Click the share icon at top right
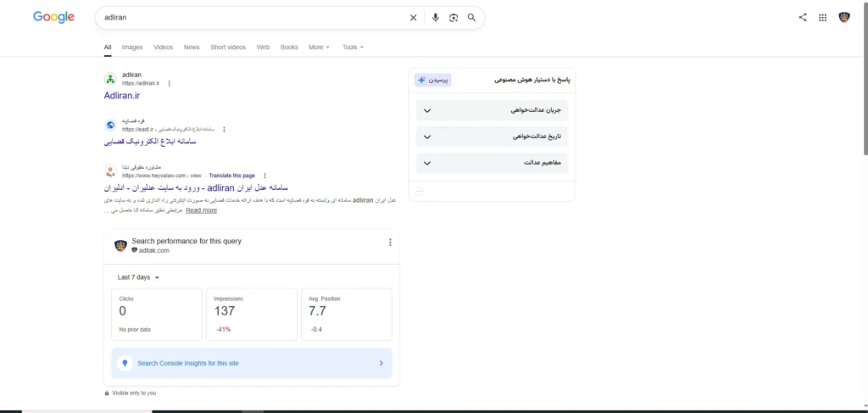The height and width of the screenshot is (413, 868). point(803,17)
